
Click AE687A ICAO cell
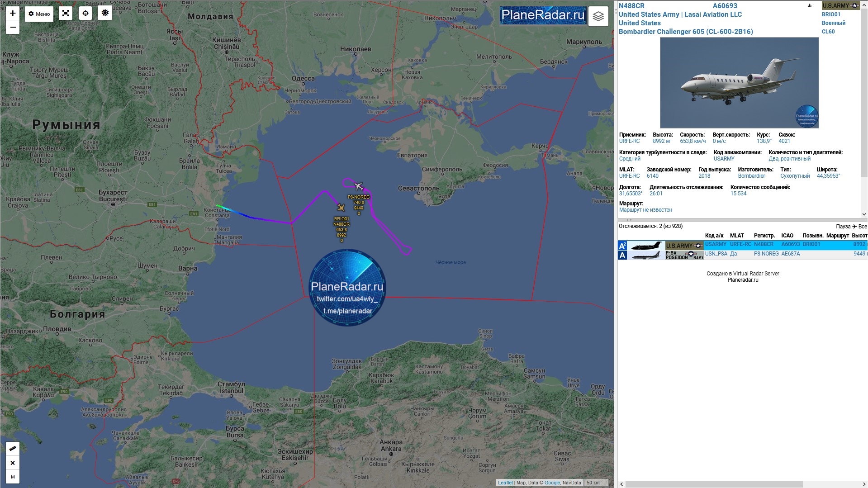point(791,254)
